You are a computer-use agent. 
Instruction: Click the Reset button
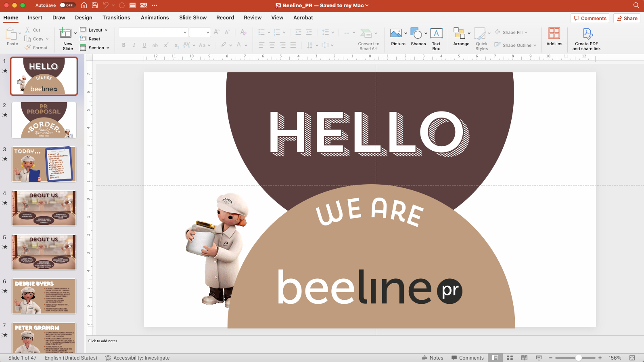coord(90,39)
